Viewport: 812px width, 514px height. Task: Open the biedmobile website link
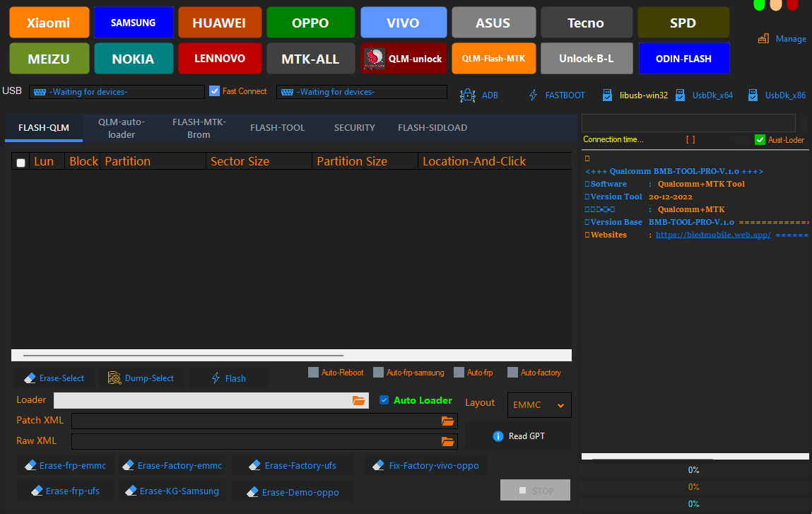[712, 234]
